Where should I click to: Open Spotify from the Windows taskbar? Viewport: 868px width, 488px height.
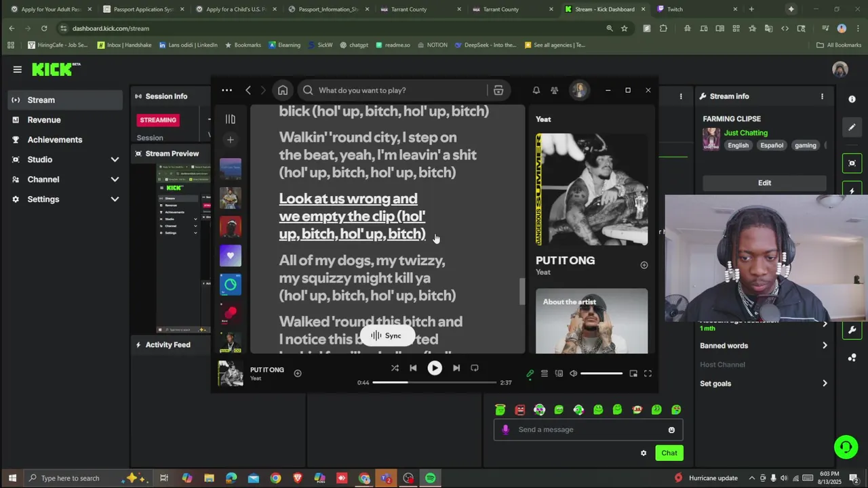[431, 478]
